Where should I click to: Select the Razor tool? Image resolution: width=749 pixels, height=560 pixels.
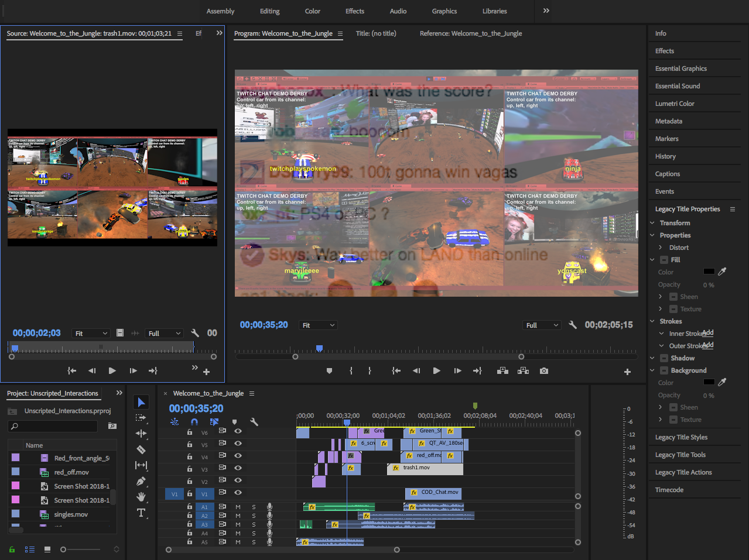point(141,449)
